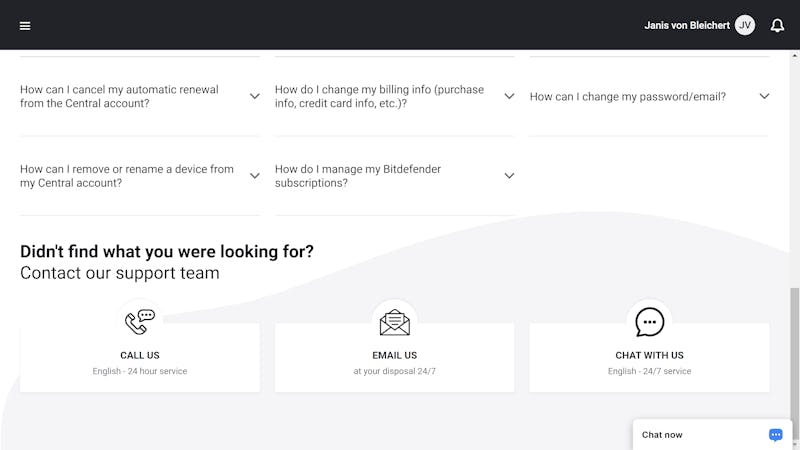800x450 pixels.
Task: Click the Chat With Us bubble icon
Action: point(649,322)
